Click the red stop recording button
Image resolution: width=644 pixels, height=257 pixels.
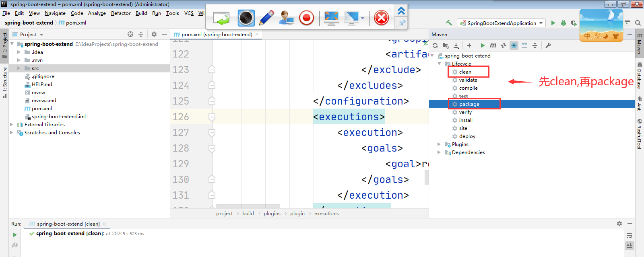pos(306,18)
